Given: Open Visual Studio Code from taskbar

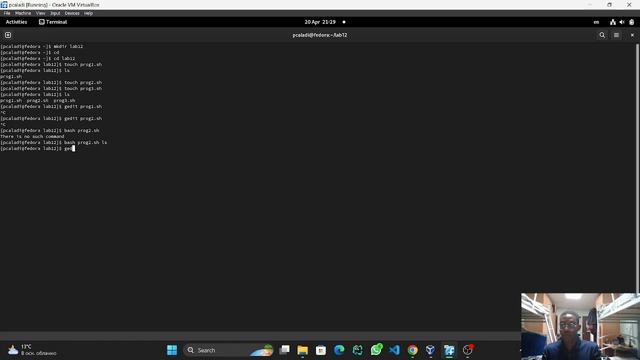Looking at the screenshot, I should click(394, 350).
